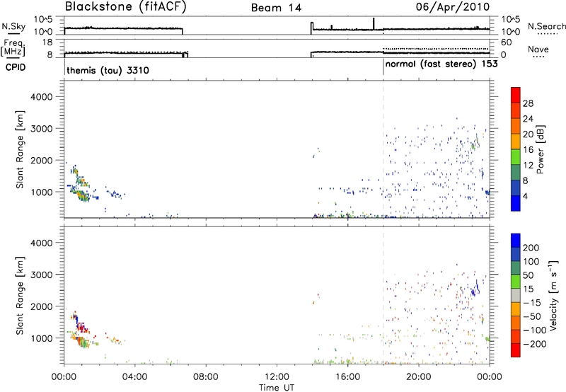This screenshot has height=392, width=566.
Task: Click the sky noise spike near 17:30
Action: (x=374, y=23)
